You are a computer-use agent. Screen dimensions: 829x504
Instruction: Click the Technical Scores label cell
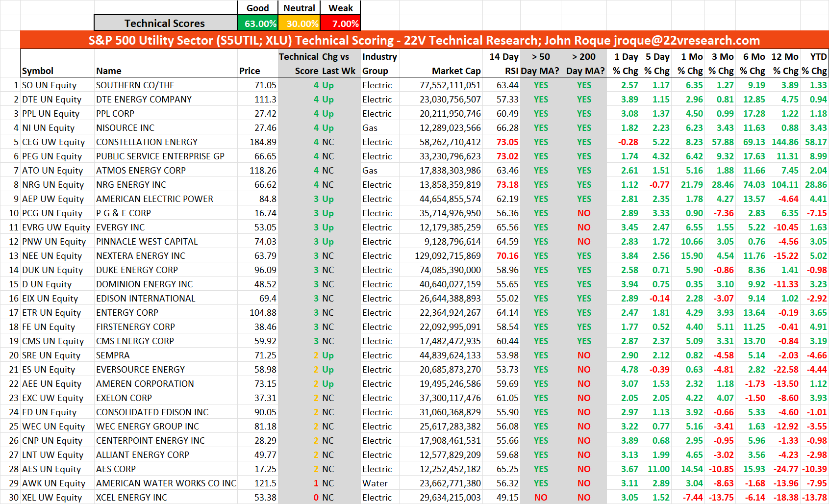point(165,23)
